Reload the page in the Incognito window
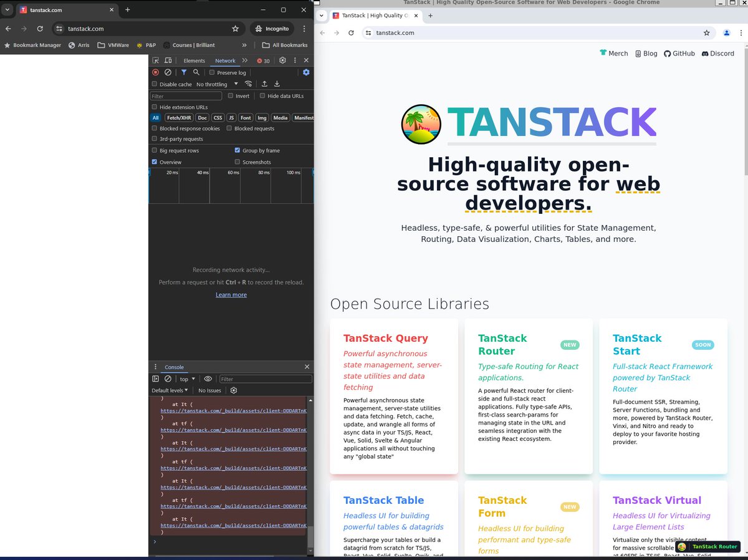This screenshot has width=748, height=560. [x=40, y=29]
